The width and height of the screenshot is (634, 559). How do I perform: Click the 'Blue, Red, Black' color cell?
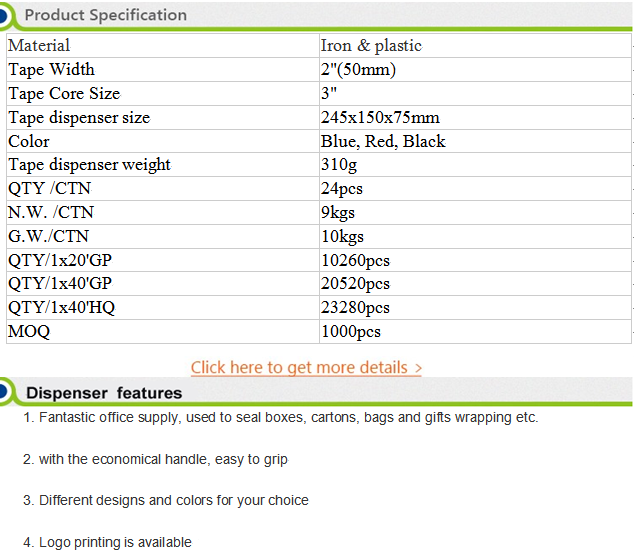(x=383, y=141)
